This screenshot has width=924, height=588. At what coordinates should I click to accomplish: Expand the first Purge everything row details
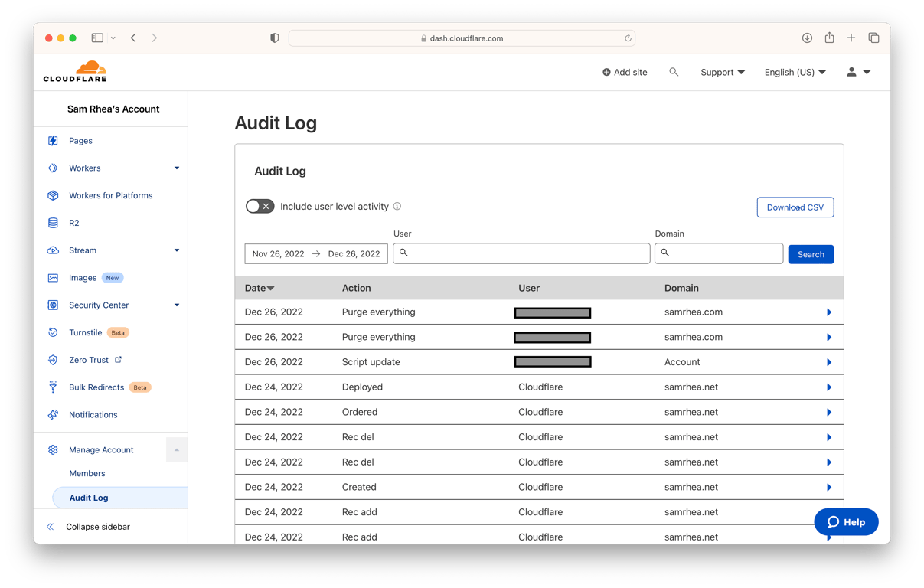click(x=828, y=312)
